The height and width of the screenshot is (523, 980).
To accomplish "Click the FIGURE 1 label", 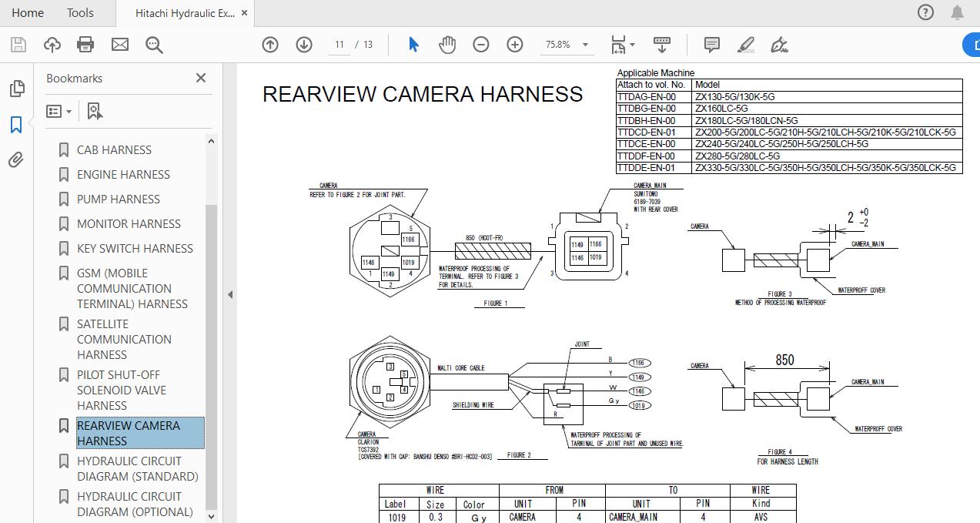I will pyautogui.click(x=495, y=303).
